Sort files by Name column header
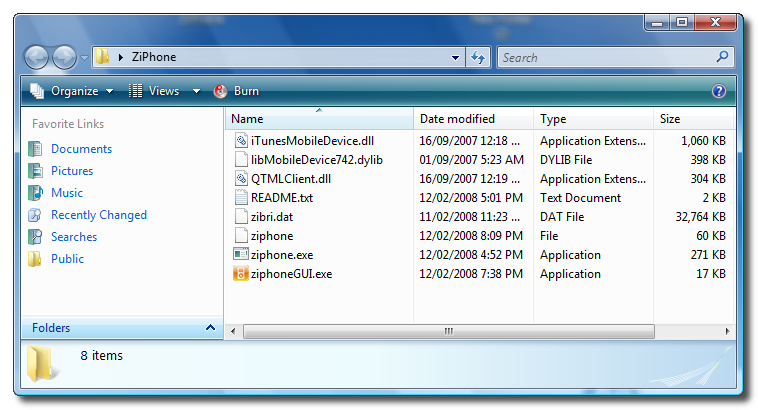Viewport: 758px width, 410px height. pos(318,119)
